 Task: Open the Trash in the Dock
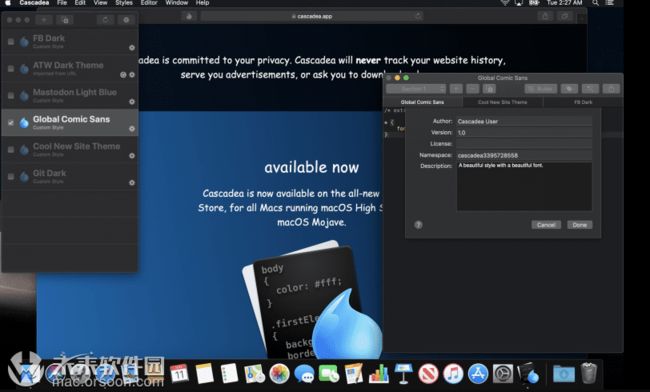tap(589, 374)
